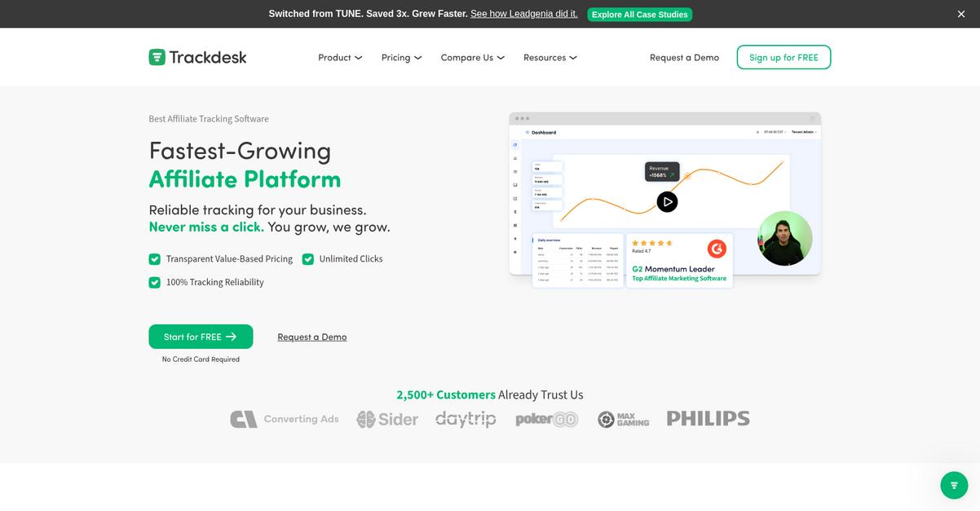Screen dimensions: 980x511
Task: Click the Daily overview table preview
Action: (x=577, y=261)
